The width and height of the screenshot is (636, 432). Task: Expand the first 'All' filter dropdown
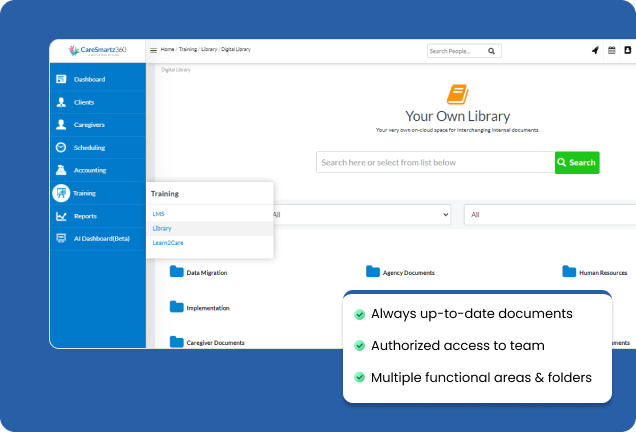(x=360, y=214)
